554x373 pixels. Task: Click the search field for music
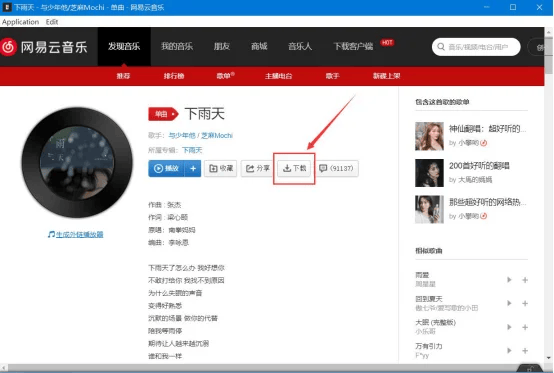pyautogui.click(x=476, y=47)
